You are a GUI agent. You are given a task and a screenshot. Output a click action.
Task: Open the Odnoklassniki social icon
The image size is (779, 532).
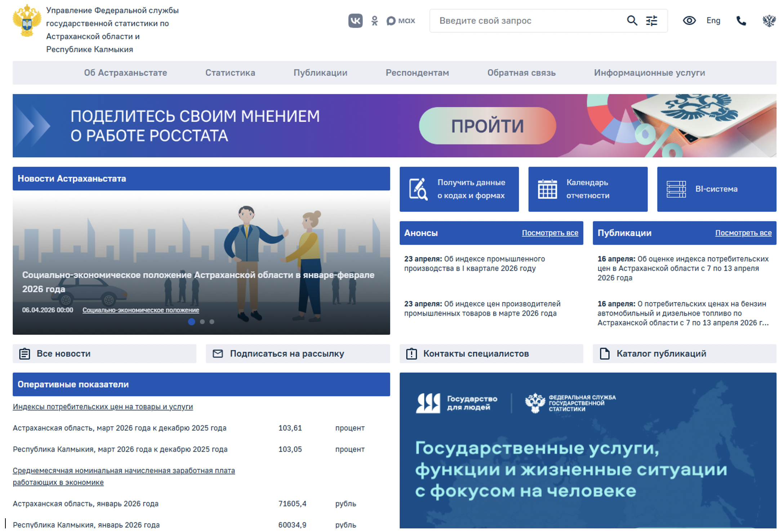(374, 21)
